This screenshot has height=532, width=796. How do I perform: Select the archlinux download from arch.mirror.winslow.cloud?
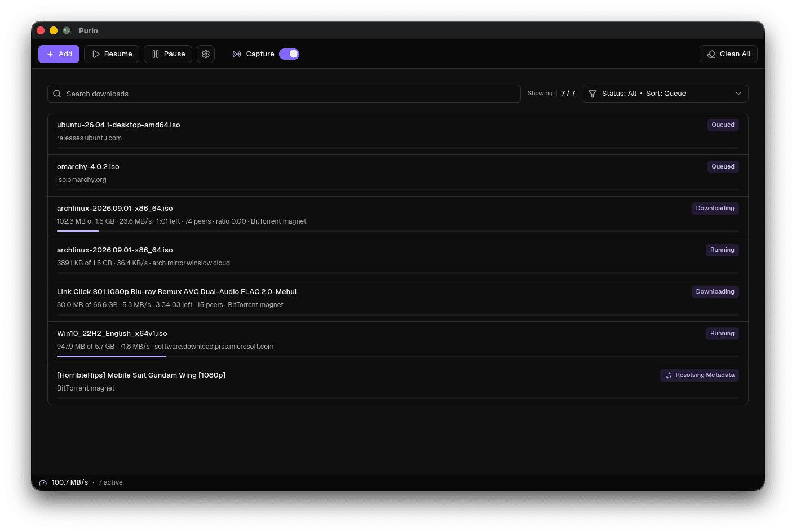click(x=398, y=259)
